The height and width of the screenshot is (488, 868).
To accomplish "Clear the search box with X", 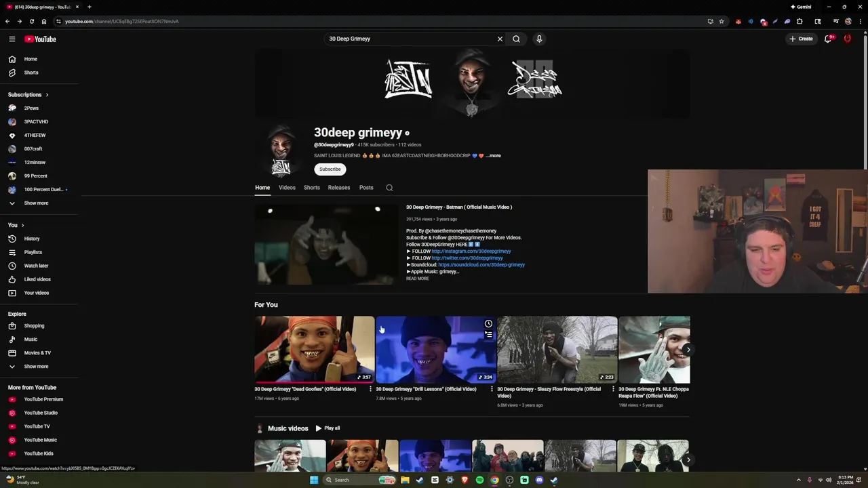I will coord(500,39).
